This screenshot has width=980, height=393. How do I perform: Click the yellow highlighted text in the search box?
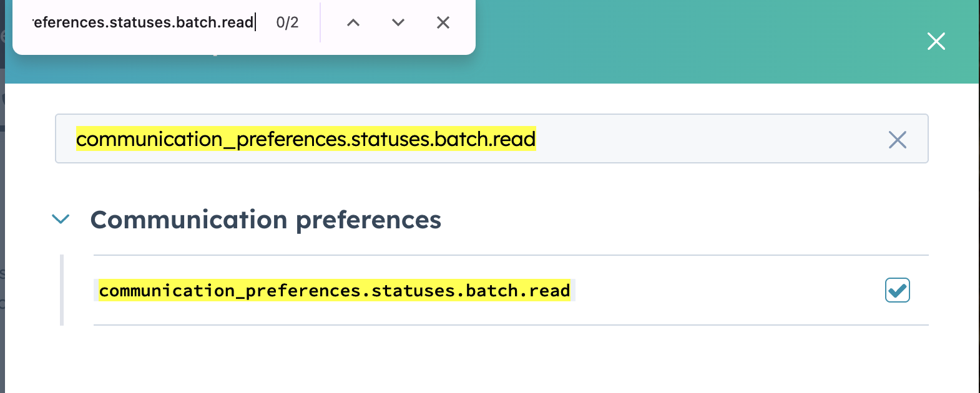306,139
